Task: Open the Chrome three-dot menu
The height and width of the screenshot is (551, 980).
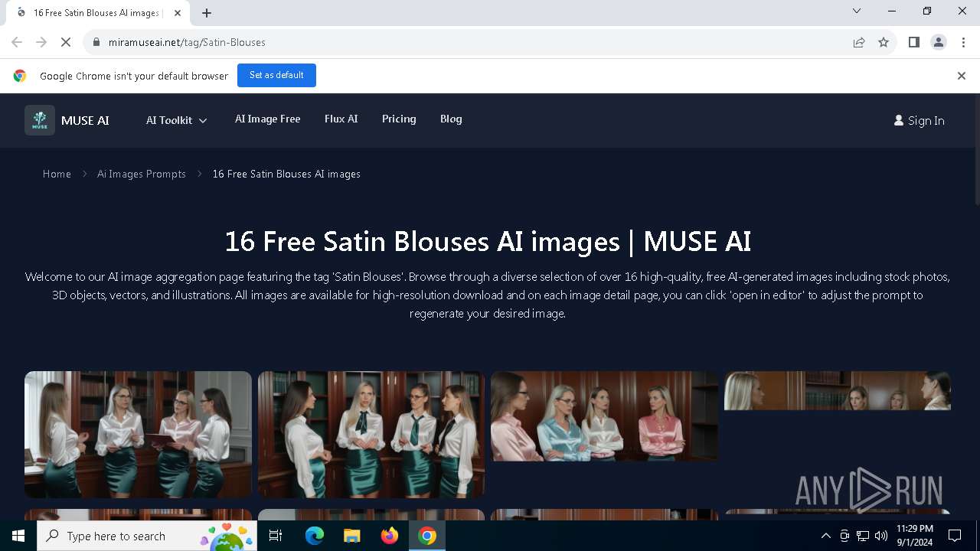Action: (962, 42)
